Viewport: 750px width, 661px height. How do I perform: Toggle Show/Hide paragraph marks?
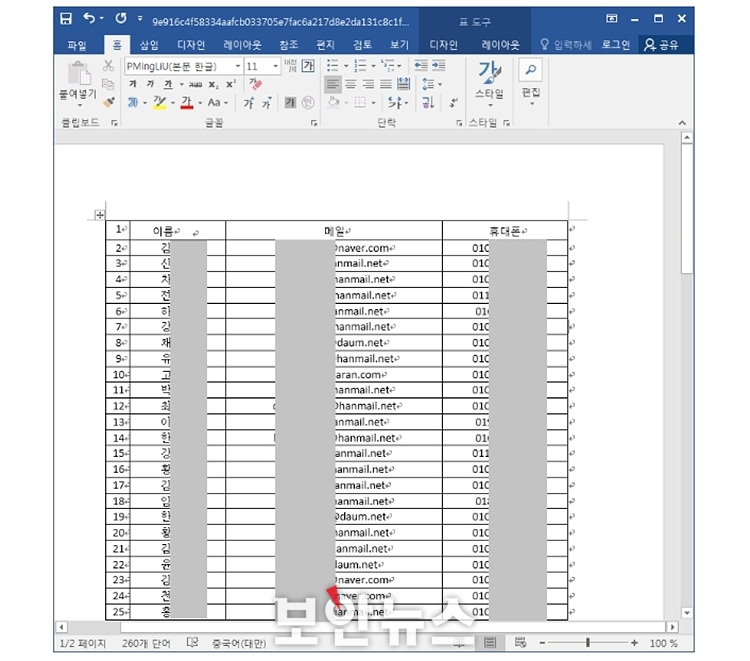(453, 102)
